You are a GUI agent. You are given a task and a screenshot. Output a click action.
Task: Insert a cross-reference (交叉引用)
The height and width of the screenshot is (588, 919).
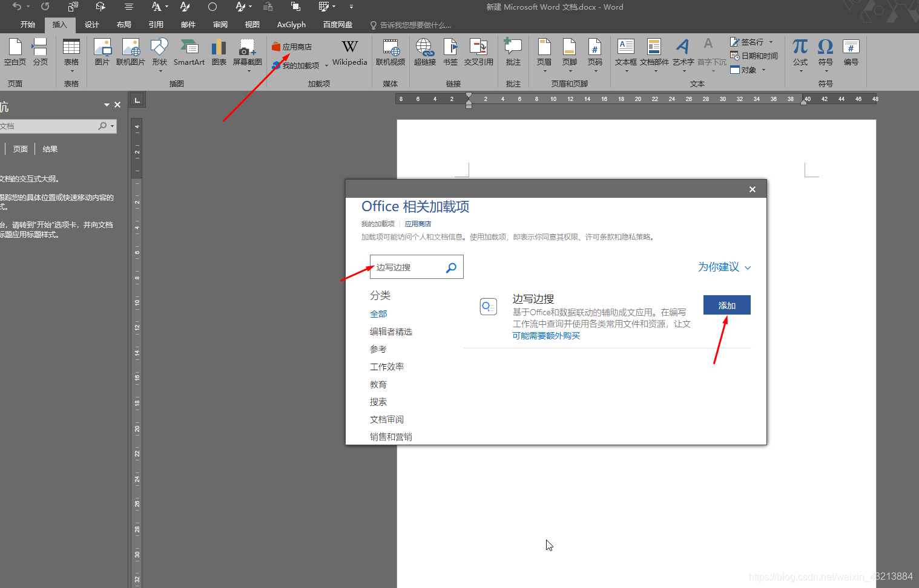(x=479, y=52)
